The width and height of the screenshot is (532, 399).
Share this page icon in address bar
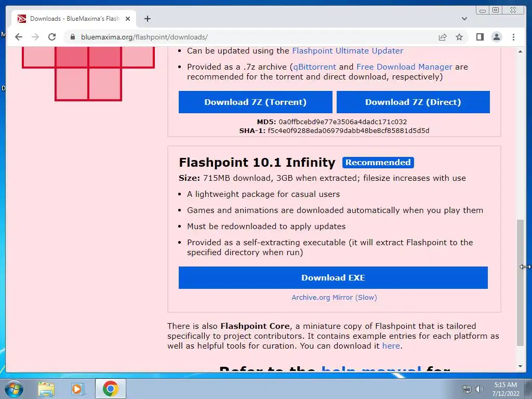click(443, 37)
